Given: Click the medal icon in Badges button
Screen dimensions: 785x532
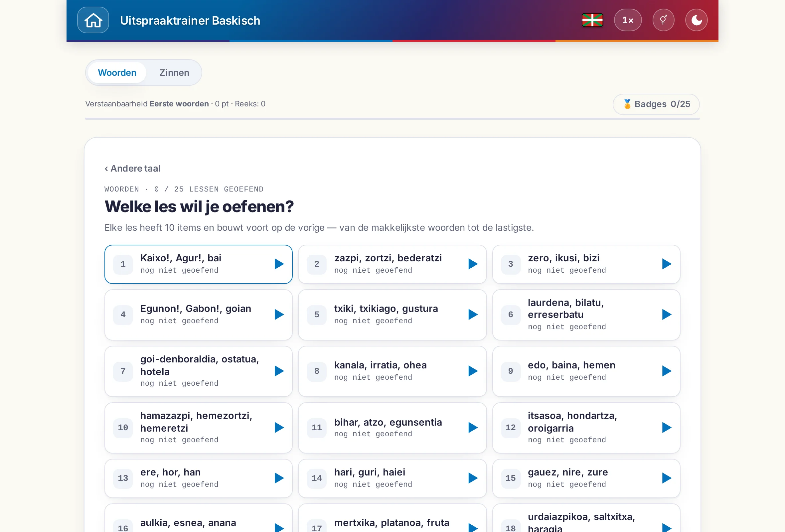Looking at the screenshot, I should [627, 104].
